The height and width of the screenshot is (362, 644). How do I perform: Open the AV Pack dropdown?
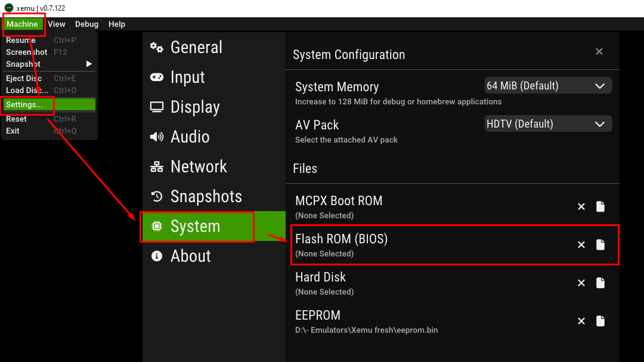point(548,124)
